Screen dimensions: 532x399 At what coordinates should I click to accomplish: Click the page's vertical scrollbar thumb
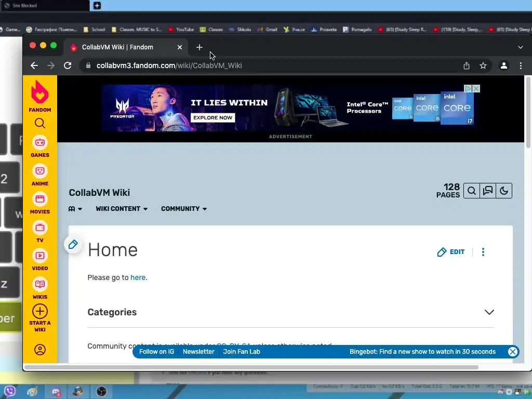pyautogui.click(x=528, y=112)
